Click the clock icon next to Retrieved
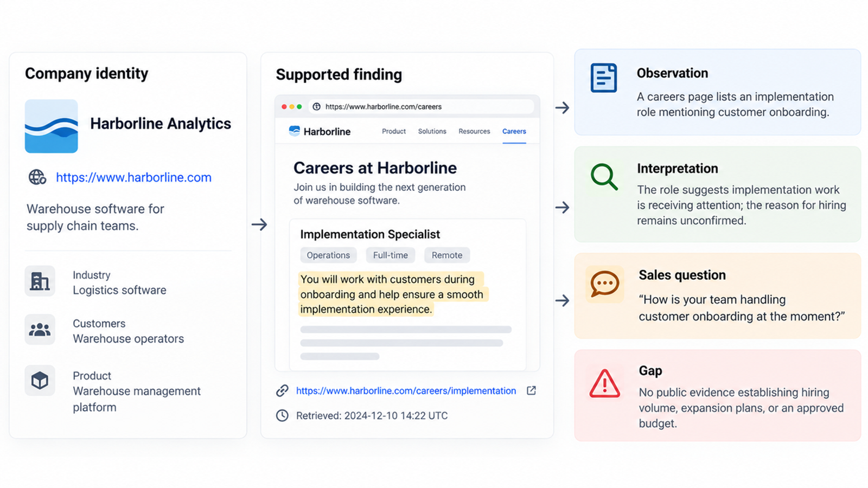868x488 pixels. click(282, 415)
